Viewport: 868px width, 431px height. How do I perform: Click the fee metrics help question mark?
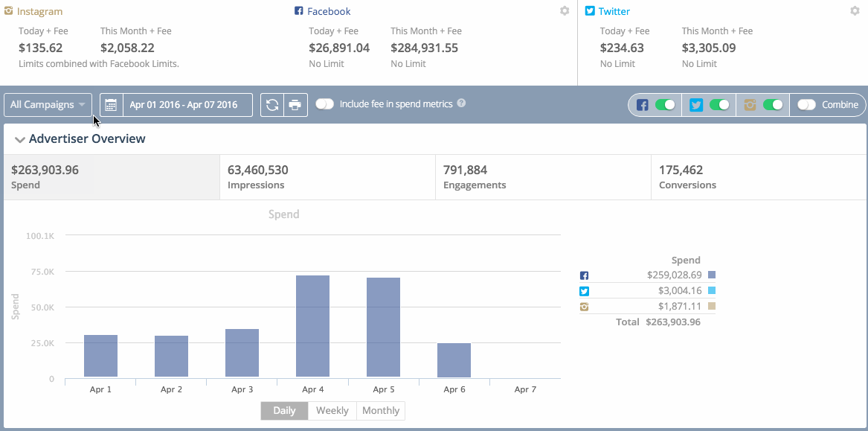461,104
